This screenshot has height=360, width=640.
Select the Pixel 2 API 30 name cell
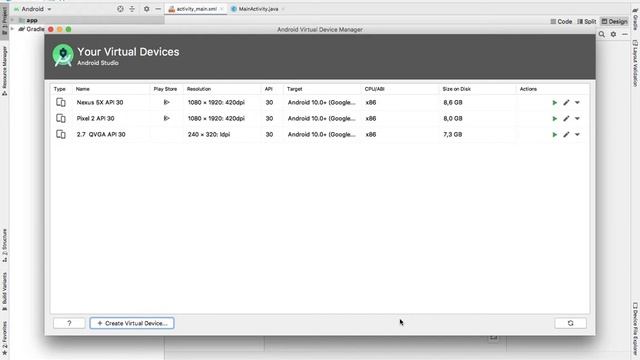click(x=95, y=118)
